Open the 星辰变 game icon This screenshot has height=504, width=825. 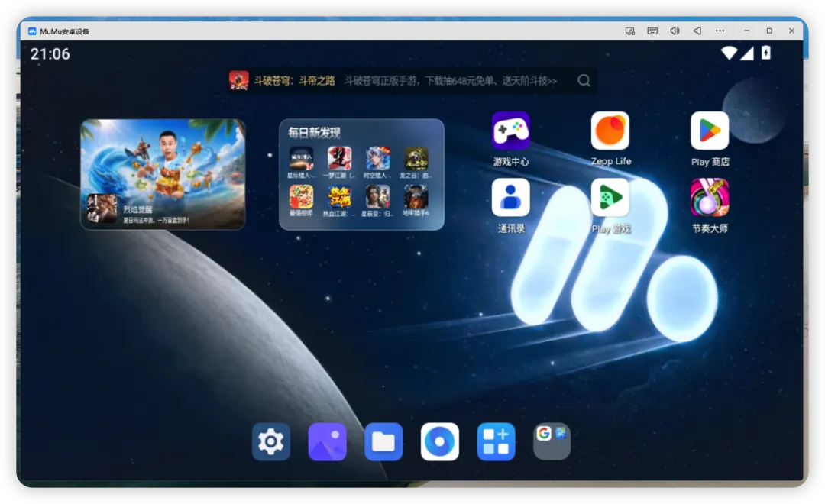378,197
